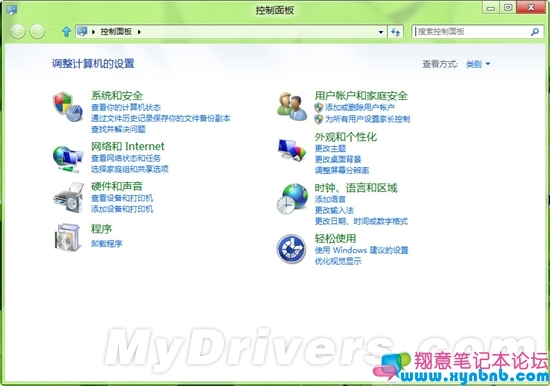Click 选择家庭组和共享选项 link
Viewport: 550px width, 386px height.
130,169
